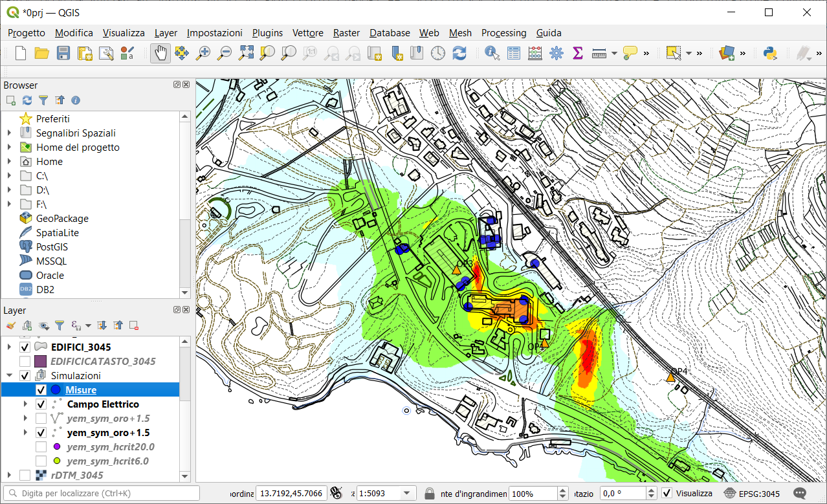Click the EPSG:3045 CRS button
The width and height of the screenshot is (827, 504).
[x=753, y=494]
